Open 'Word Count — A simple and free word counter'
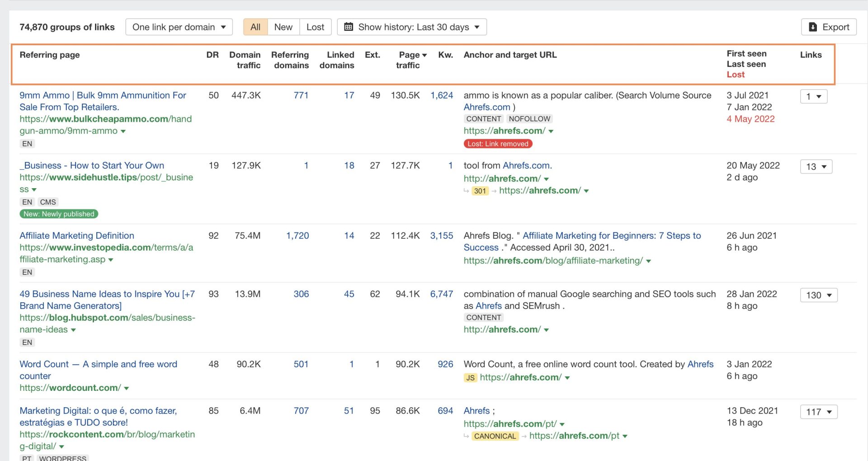 [98, 370]
